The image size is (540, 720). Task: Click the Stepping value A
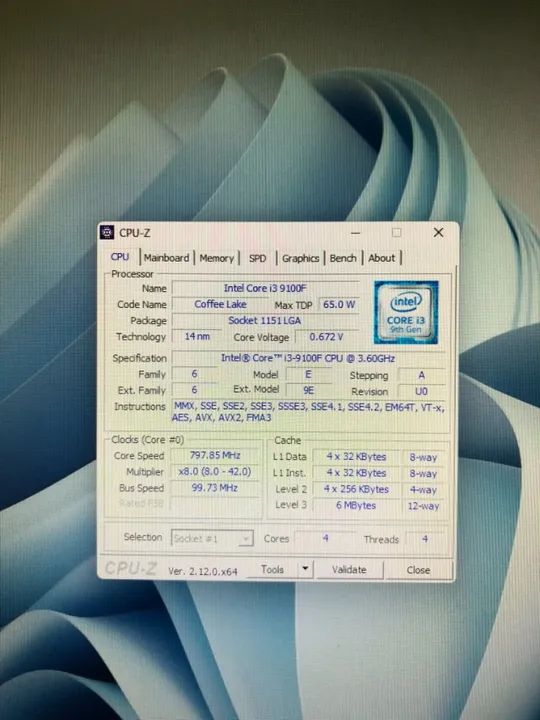point(422,375)
